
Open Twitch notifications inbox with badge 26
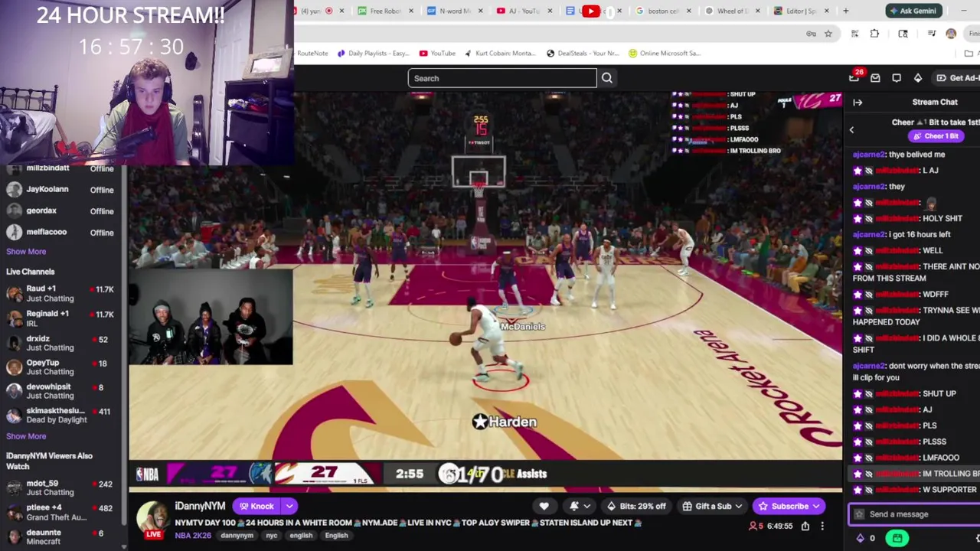click(854, 77)
